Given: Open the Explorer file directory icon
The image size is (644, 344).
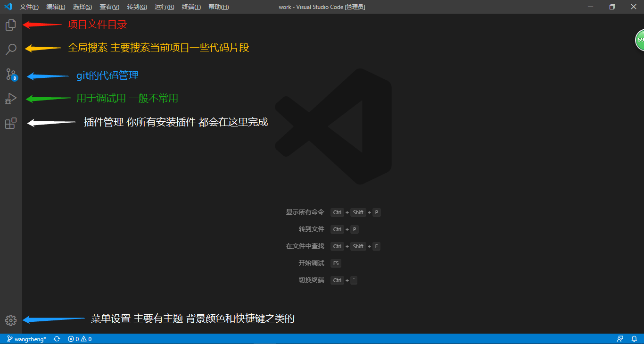Looking at the screenshot, I should [10, 25].
